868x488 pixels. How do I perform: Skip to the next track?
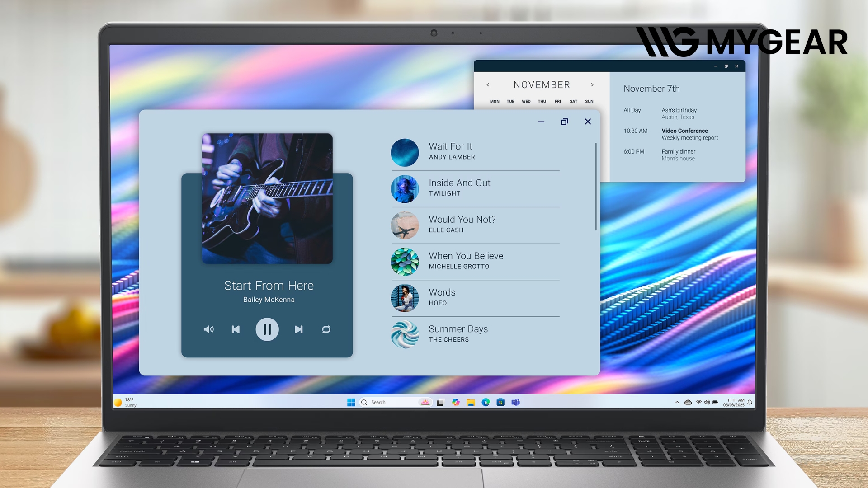pos(299,329)
